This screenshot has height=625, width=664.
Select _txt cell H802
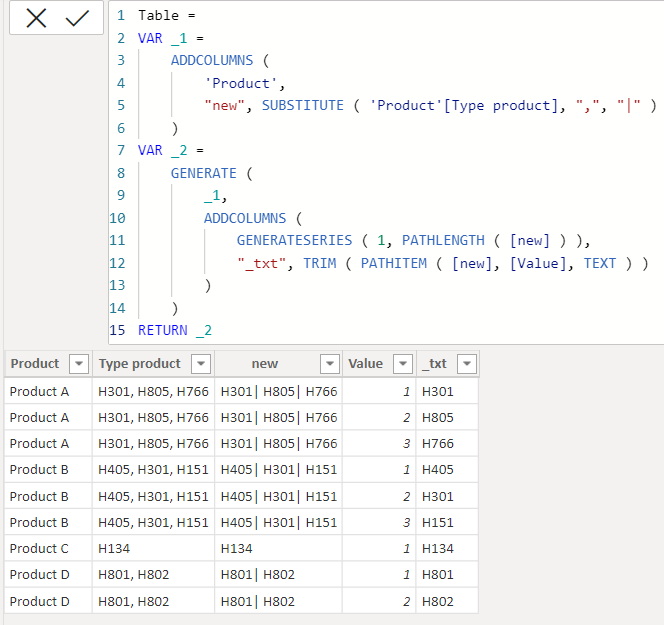coord(447,601)
